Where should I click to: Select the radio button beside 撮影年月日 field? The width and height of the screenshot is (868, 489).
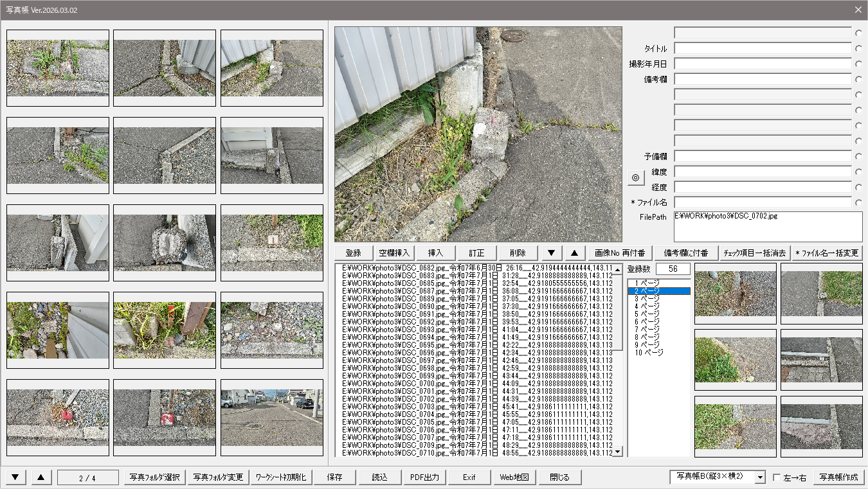tap(858, 64)
